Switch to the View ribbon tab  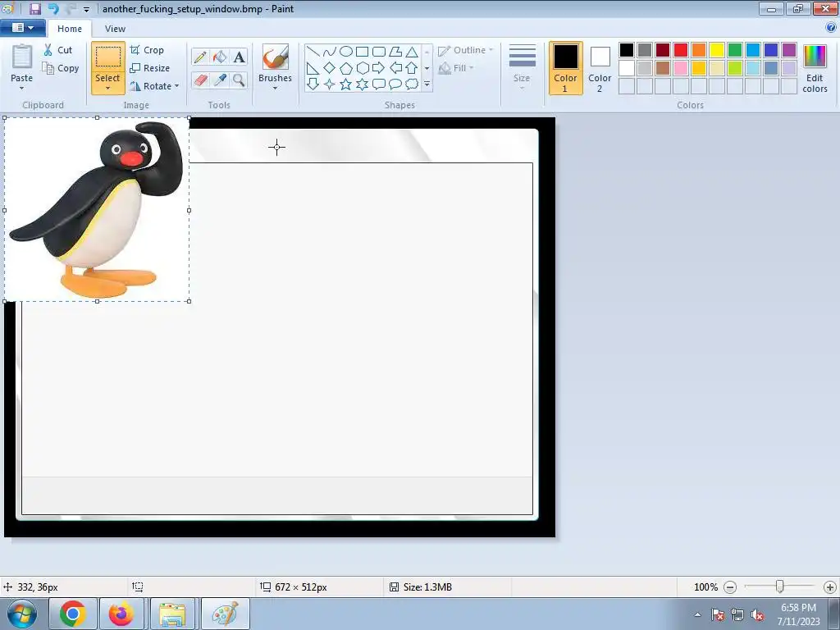coord(115,29)
